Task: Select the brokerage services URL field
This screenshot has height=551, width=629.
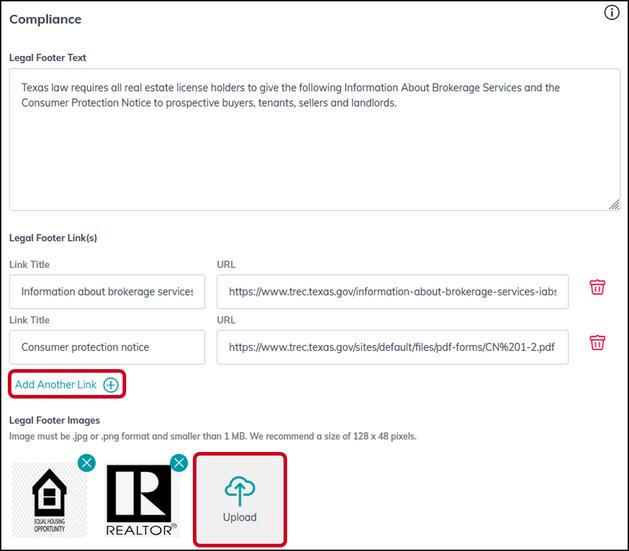Action: point(392,292)
